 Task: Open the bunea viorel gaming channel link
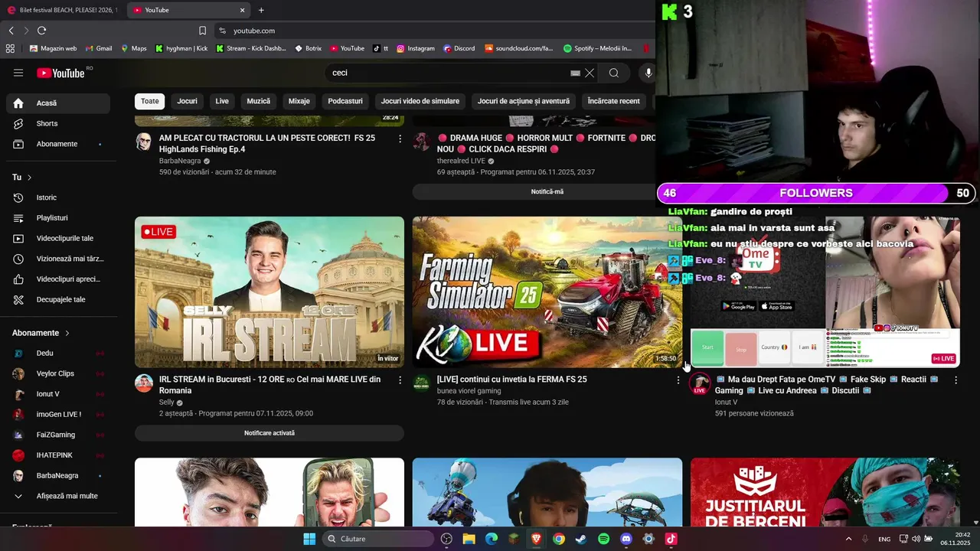pyautogui.click(x=469, y=390)
